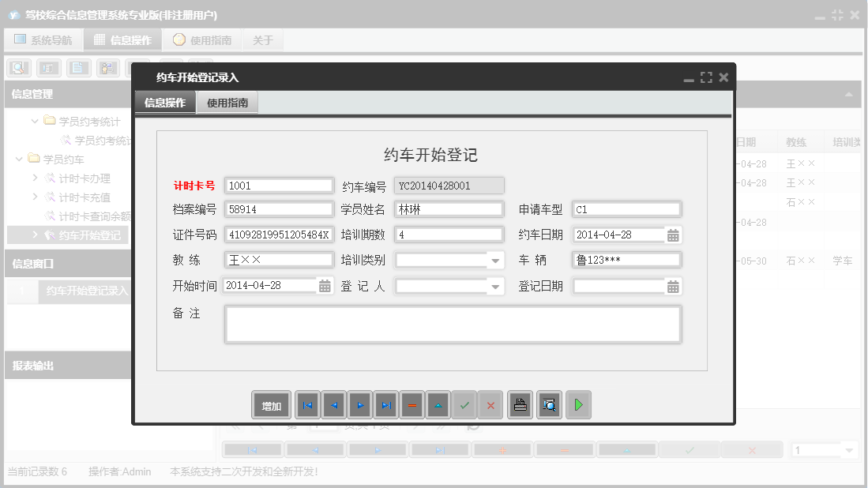868x488 pixels.
Task: Switch to the 使用指南 tab in the dialog
Action: (x=227, y=102)
